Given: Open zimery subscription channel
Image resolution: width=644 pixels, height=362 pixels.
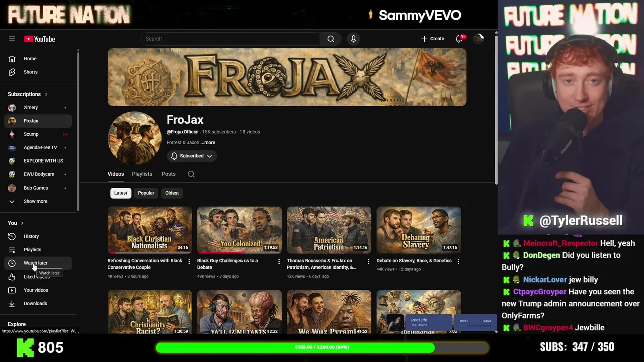Looking at the screenshot, I should point(38,107).
